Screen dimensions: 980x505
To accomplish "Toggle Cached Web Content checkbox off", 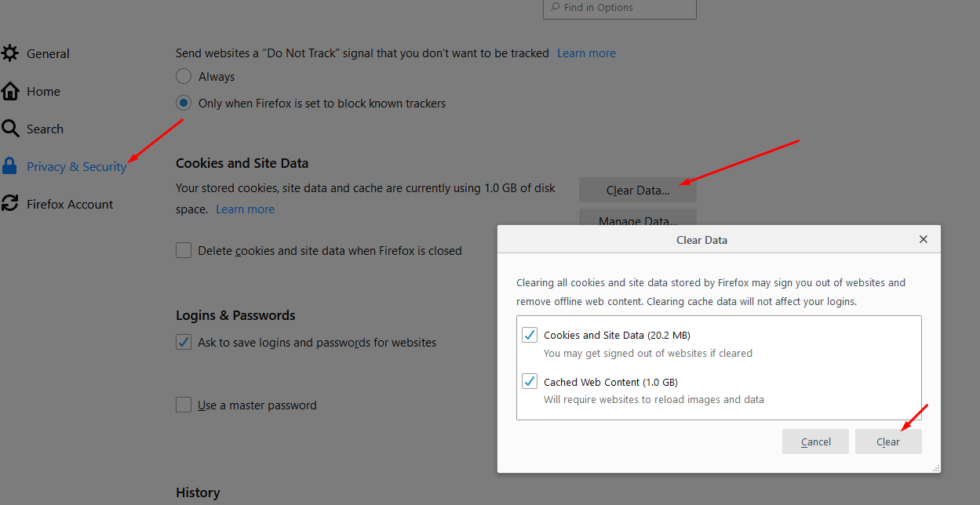I will 529,381.
